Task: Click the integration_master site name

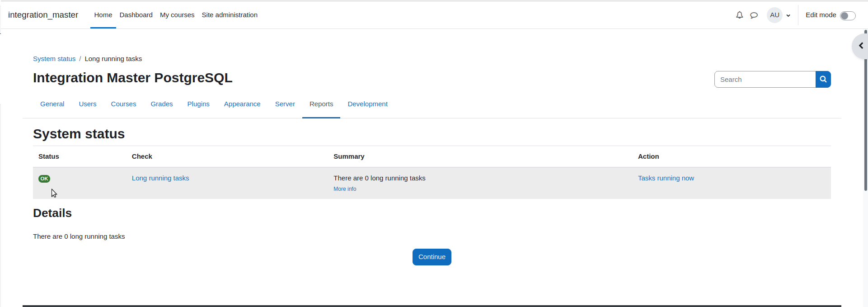Action: point(43,15)
